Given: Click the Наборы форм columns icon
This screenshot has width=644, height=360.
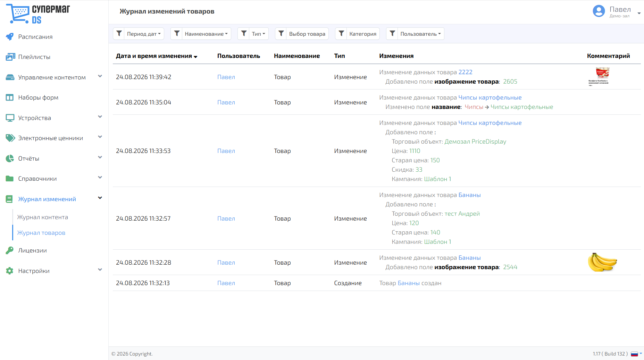Looking at the screenshot, I should (10, 97).
